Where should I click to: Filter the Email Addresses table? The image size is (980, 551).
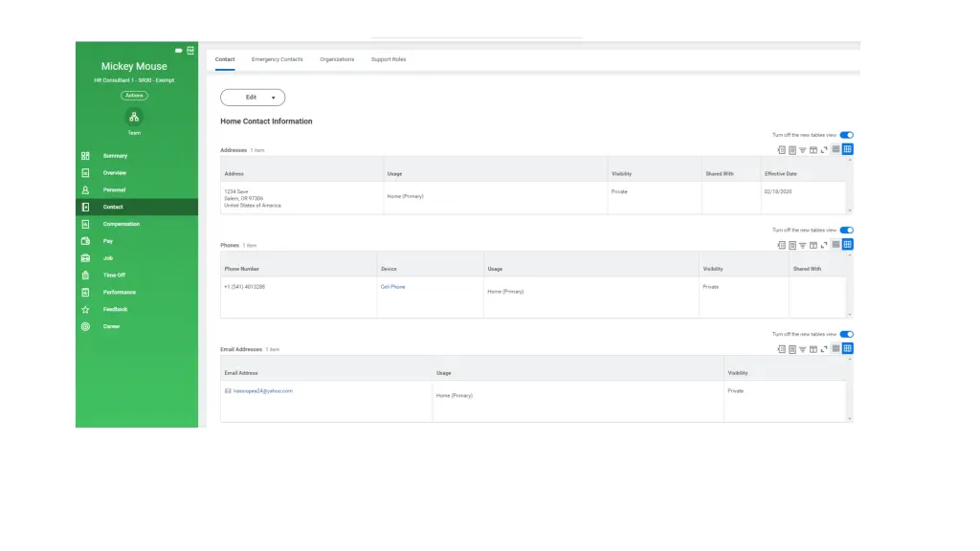[x=803, y=349]
